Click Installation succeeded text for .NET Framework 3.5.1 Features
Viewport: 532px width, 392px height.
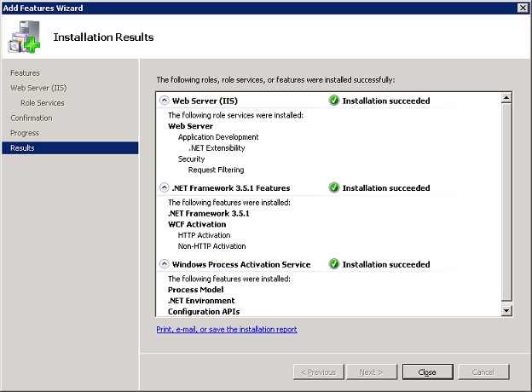point(386,187)
